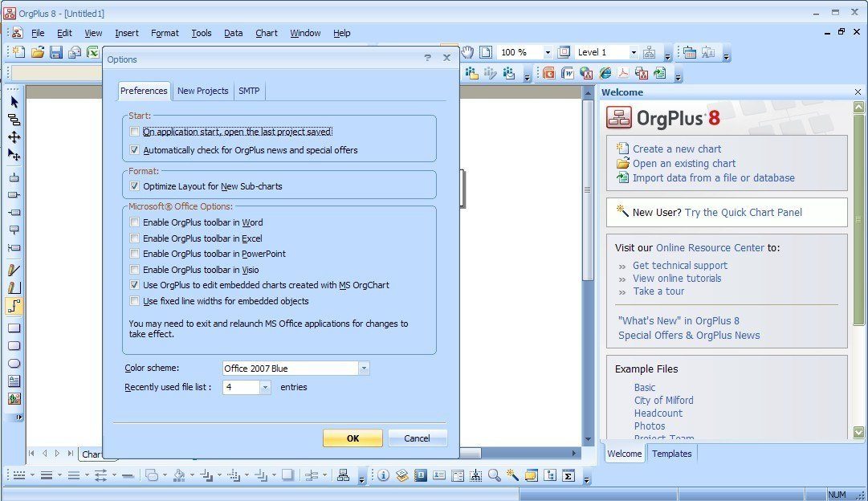868x501 pixels.
Task: Toggle Use OrgPlus to edit MS OrgChart charts
Action: [x=135, y=284]
